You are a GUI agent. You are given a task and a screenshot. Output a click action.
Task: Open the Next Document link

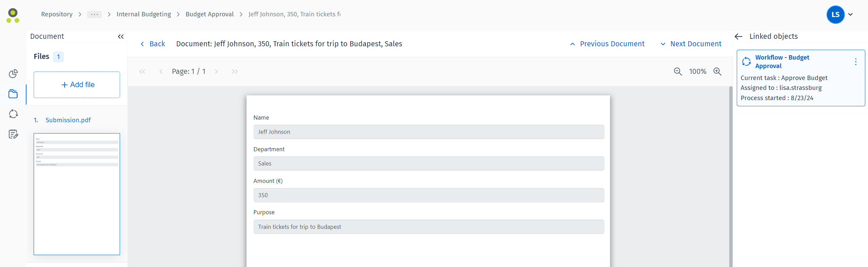point(691,44)
